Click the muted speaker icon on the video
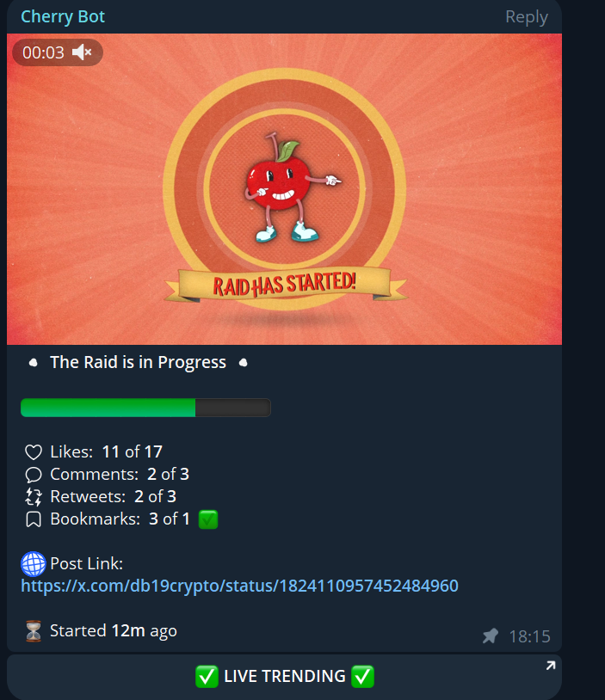 [x=82, y=52]
